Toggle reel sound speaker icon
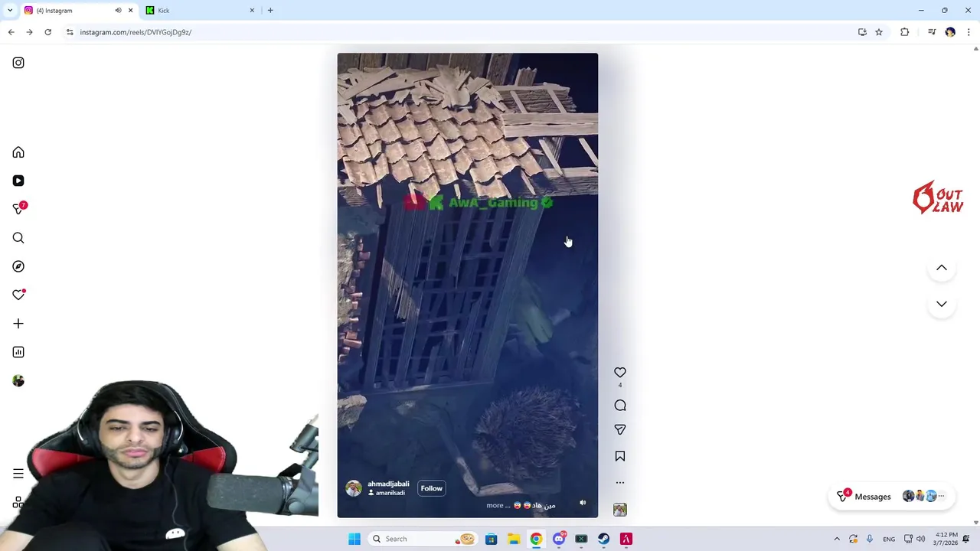This screenshot has width=980, height=551. [583, 503]
